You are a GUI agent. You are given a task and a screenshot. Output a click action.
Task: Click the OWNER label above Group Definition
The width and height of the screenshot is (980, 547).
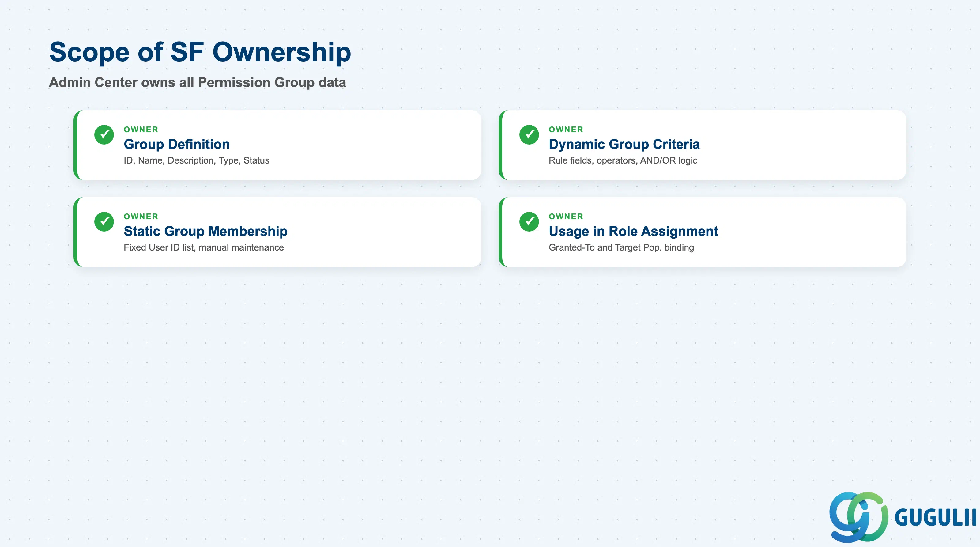141,130
